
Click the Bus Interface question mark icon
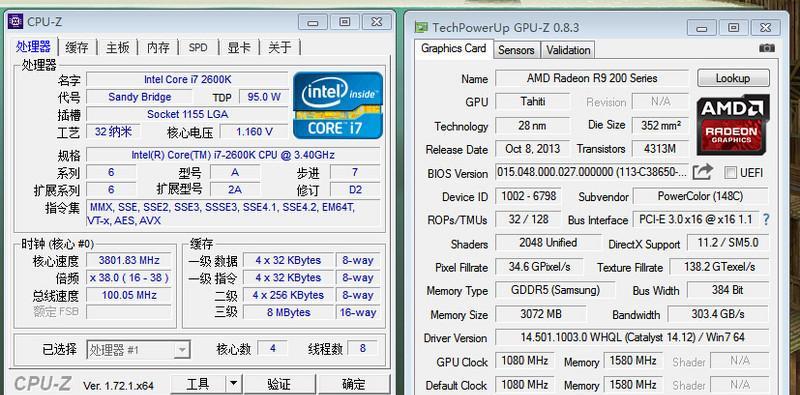click(766, 219)
